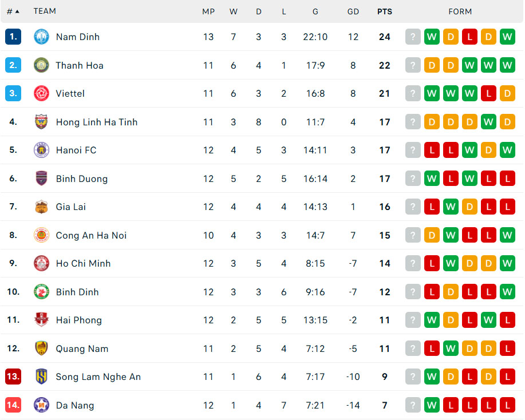Click the Cong An Ha Noi logo
Viewport: 525px width, 420px height.
point(40,235)
